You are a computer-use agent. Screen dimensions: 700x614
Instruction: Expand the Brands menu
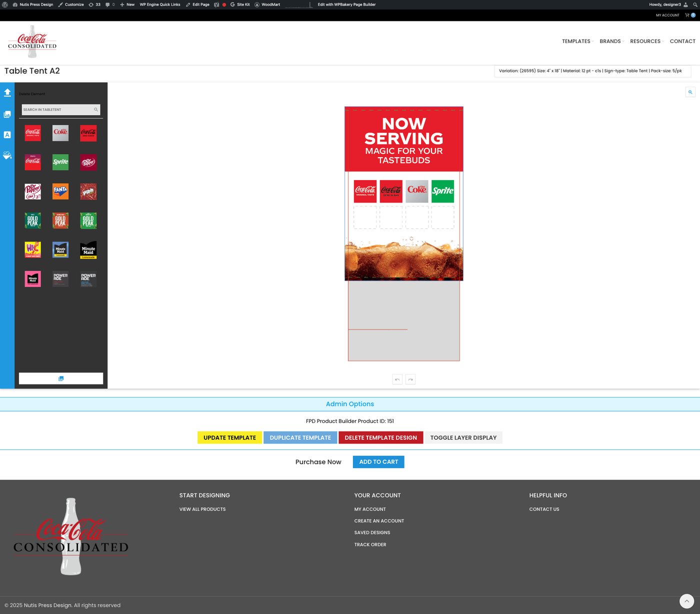tap(610, 41)
